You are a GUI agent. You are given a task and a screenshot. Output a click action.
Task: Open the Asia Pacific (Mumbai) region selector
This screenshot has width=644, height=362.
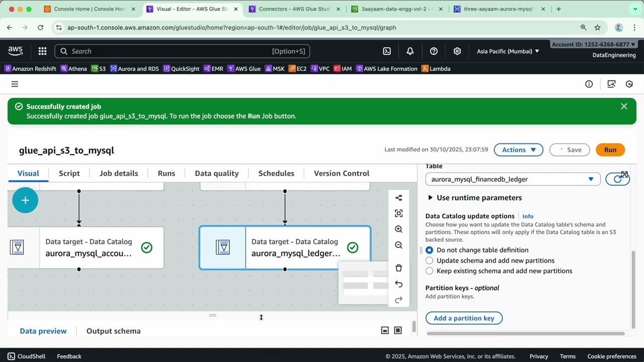tap(508, 51)
